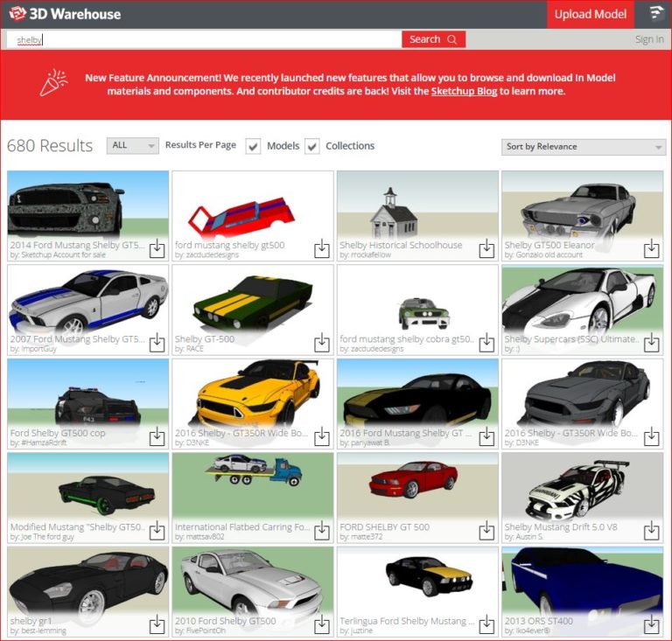Open the menu icon beside Upload Model
The image size is (672, 641).
point(655,13)
